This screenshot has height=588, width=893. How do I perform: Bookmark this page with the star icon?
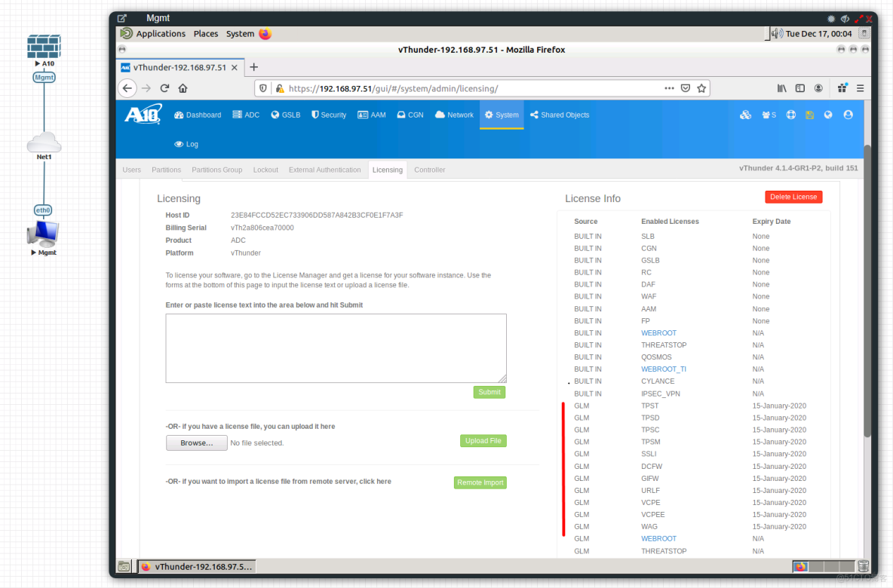[x=701, y=88]
